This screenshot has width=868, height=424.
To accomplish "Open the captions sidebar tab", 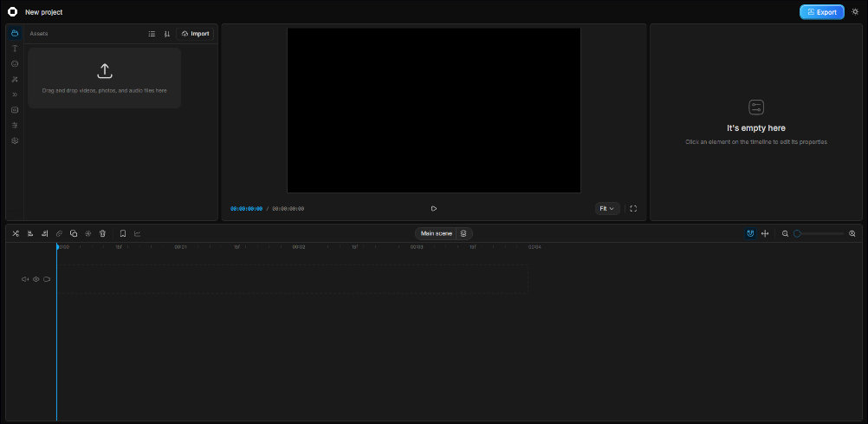I will pos(15,110).
